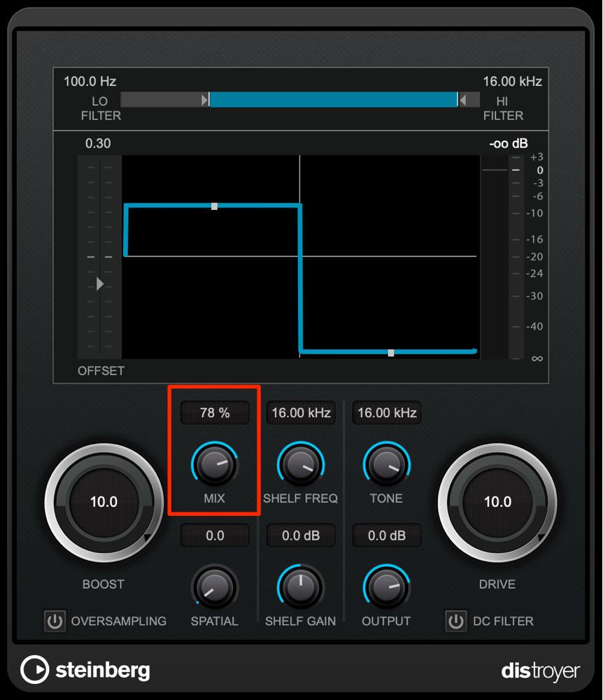Click the Shelf Gain knob
This screenshot has width=603, height=700.
[301, 587]
